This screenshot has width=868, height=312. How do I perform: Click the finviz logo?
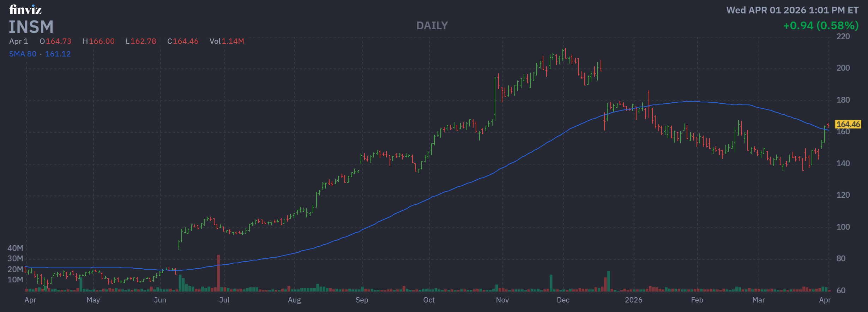[25, 10]
